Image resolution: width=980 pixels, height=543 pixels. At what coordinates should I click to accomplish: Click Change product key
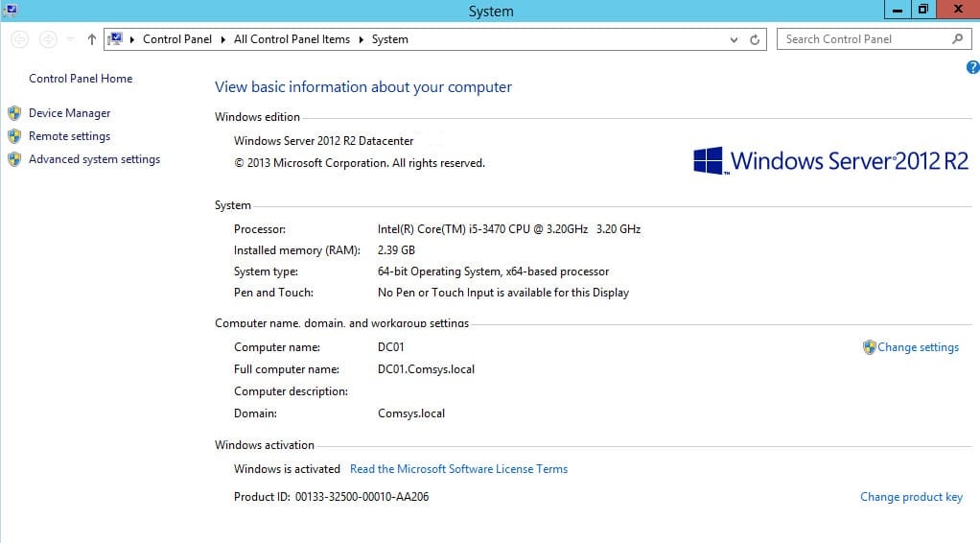(x=911, y=497)
